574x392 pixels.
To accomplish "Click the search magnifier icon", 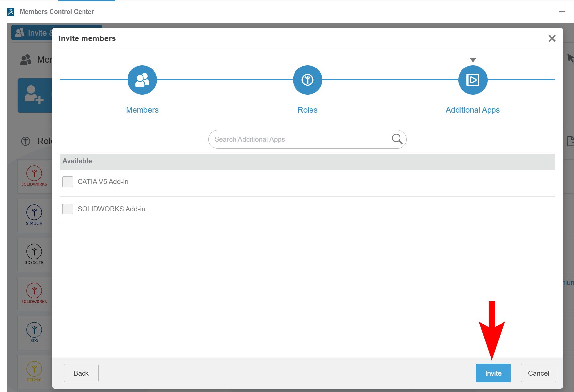I will click(397, 139).
